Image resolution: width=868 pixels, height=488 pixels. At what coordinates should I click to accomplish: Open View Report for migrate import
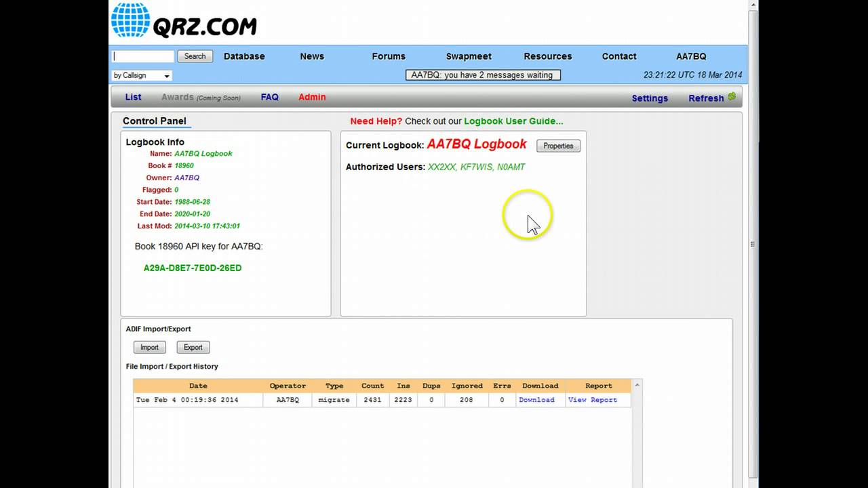point(593,400)
